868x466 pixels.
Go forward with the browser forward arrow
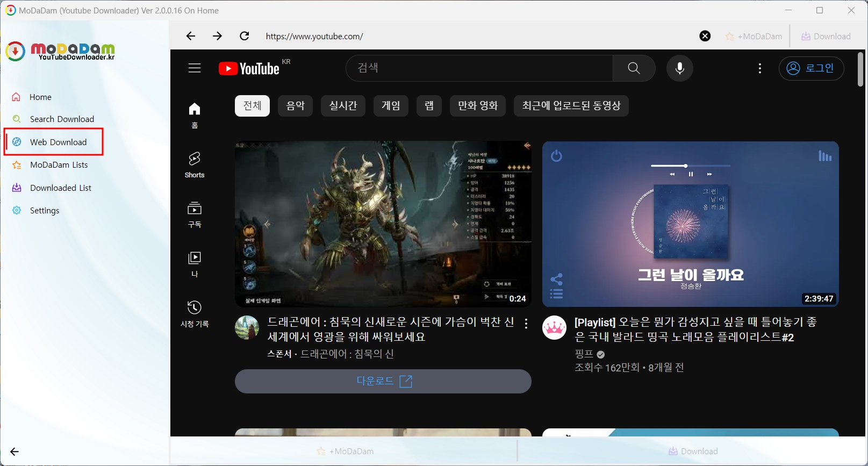coord(217,36)
